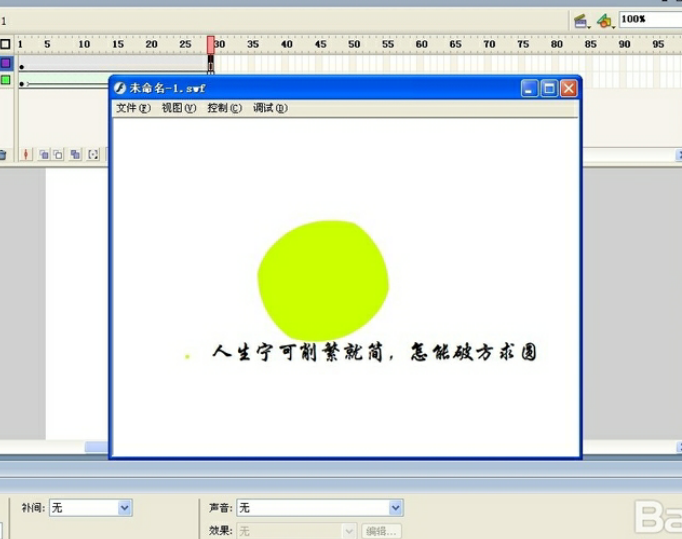The image size is (682, 539).
Task: Toggle show all layers as outlines icon
Action: (5, 44)
